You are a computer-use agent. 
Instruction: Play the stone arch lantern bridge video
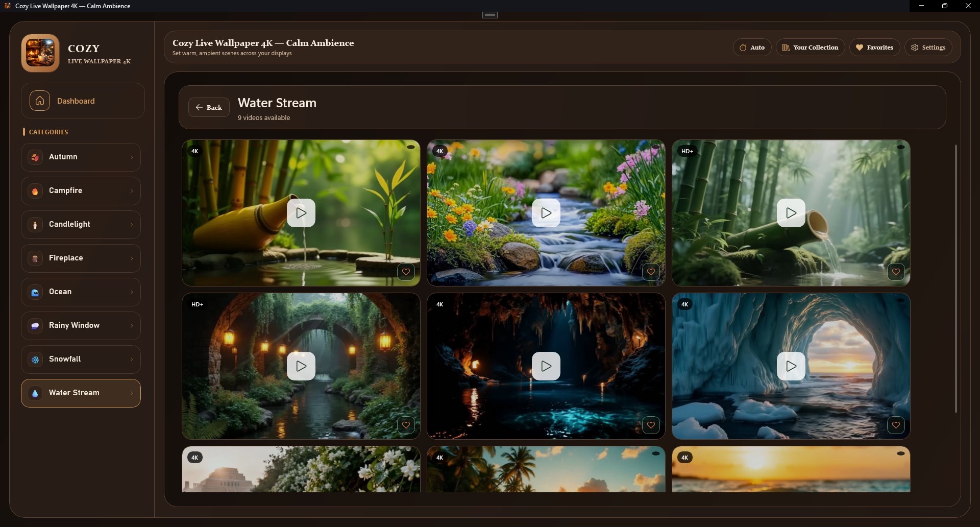click(301, 366)
